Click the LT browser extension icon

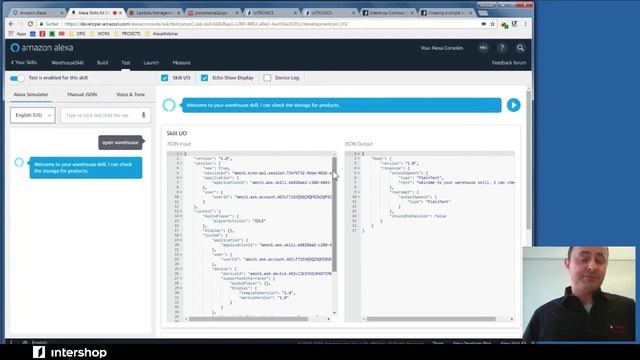(x=514, y=24)
